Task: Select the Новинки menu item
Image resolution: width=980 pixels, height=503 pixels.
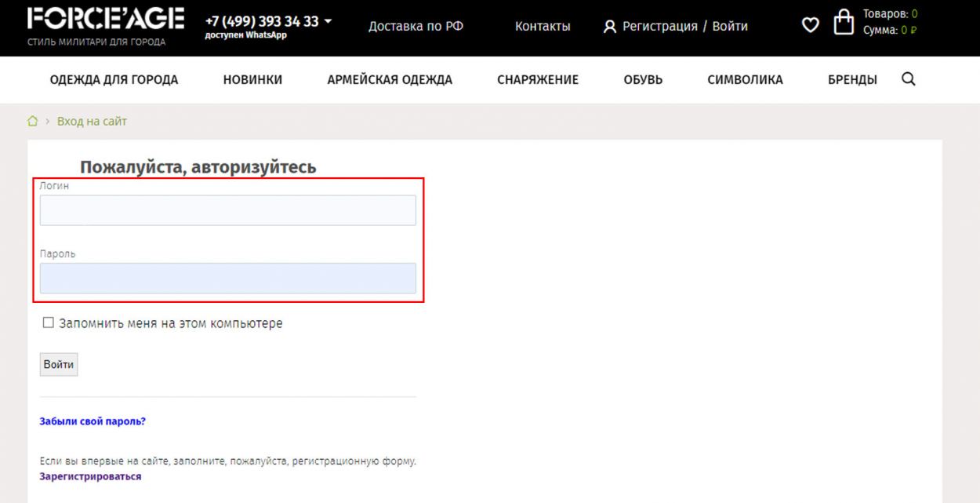Action: (x=252, y=80)
